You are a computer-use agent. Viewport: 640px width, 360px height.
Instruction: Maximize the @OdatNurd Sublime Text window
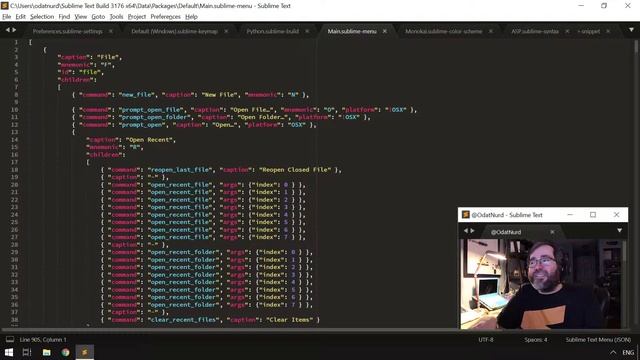pyautogui.click(x=593, y=215)
